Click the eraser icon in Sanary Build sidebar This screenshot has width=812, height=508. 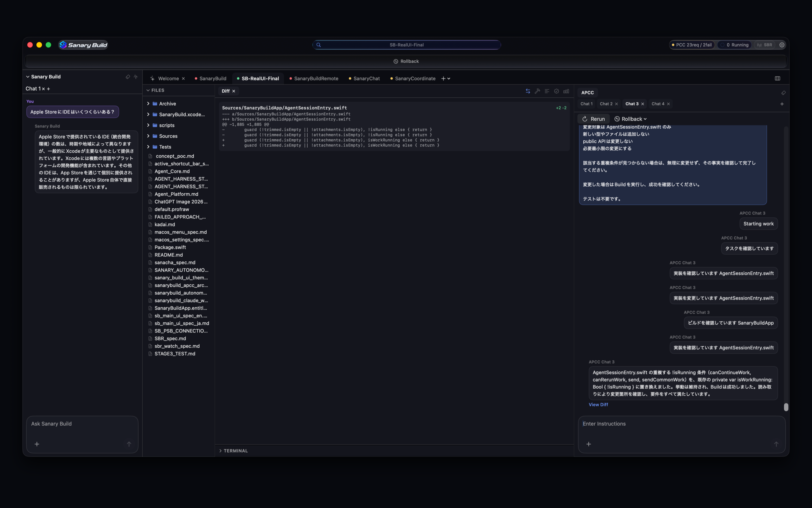click(128, 76)
